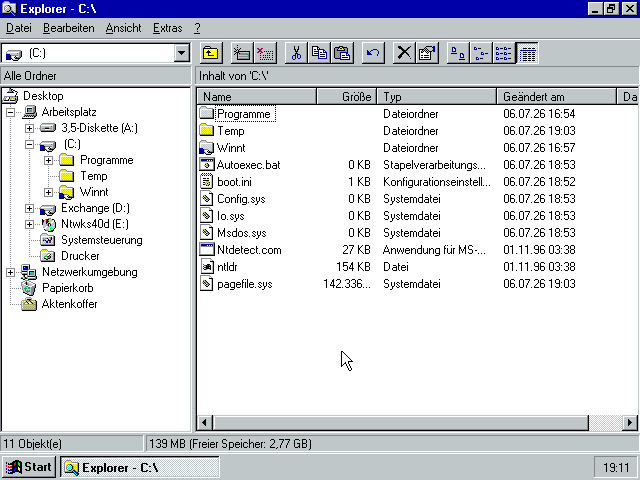Click the Undo arrow icon
Screen dimensions: 640x480
click(373, 53)
